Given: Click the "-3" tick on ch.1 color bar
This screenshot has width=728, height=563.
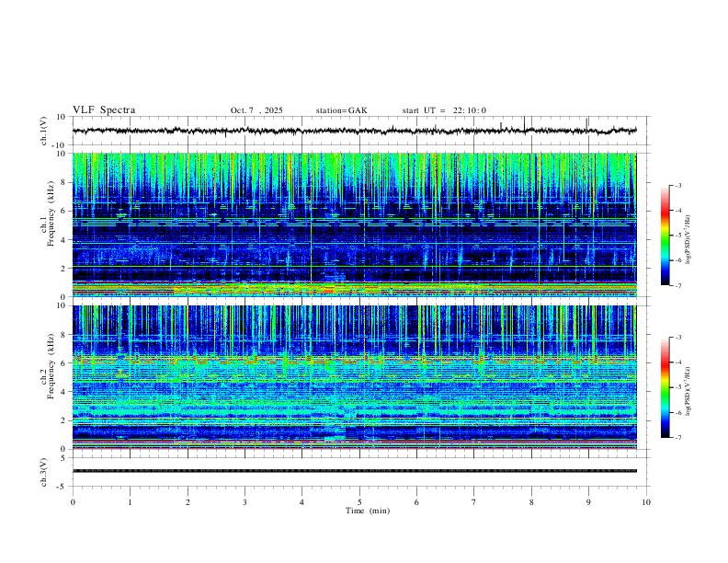Looking at the screenshot, I should (677, 185).
